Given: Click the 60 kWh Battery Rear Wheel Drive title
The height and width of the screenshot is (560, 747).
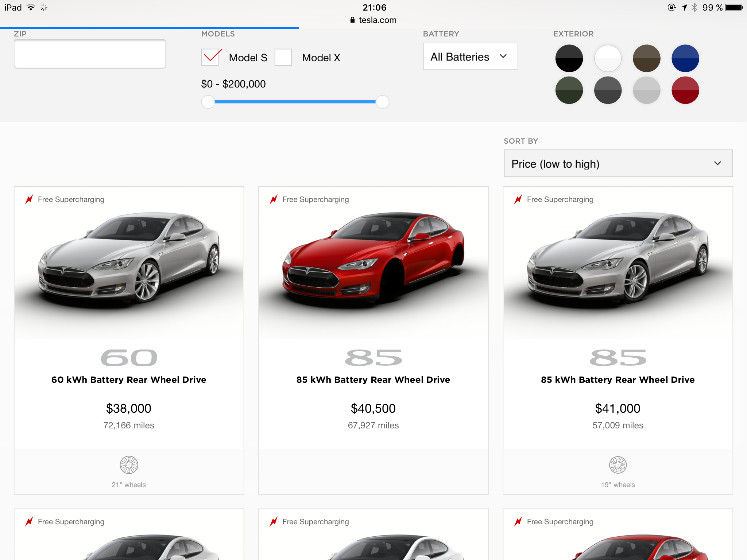Looking at the screenshot, I should click(129, 380).
